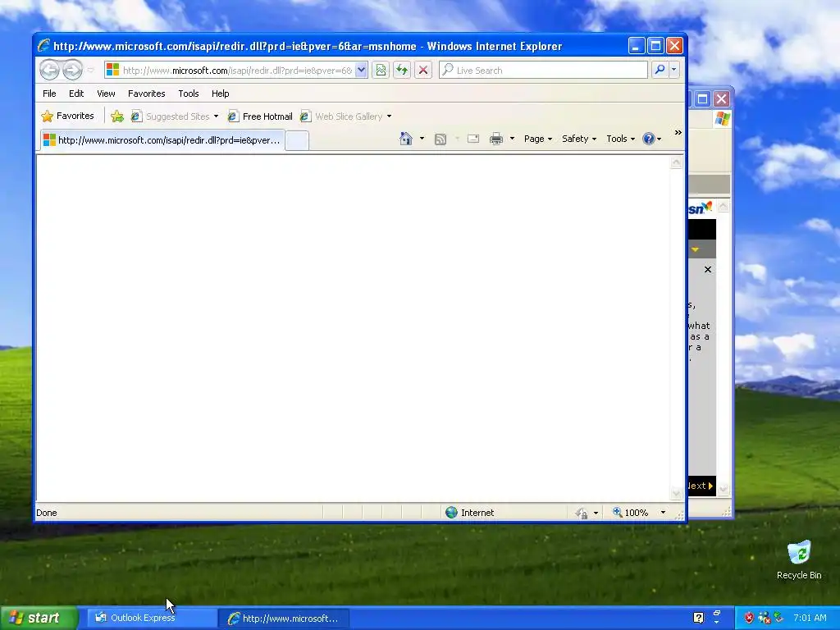This screenshot has width=840, height=630.
Task: Expand the Home button dropdown arrow
Action: (x=422, y=139)
